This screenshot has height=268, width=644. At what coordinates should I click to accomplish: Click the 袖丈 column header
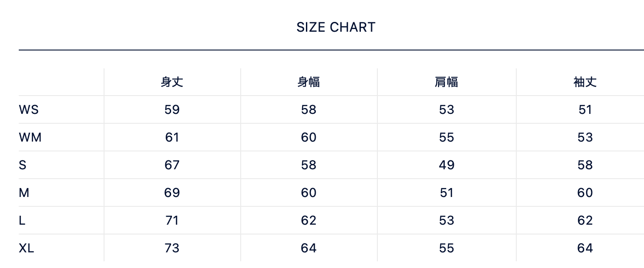point(585,82)
